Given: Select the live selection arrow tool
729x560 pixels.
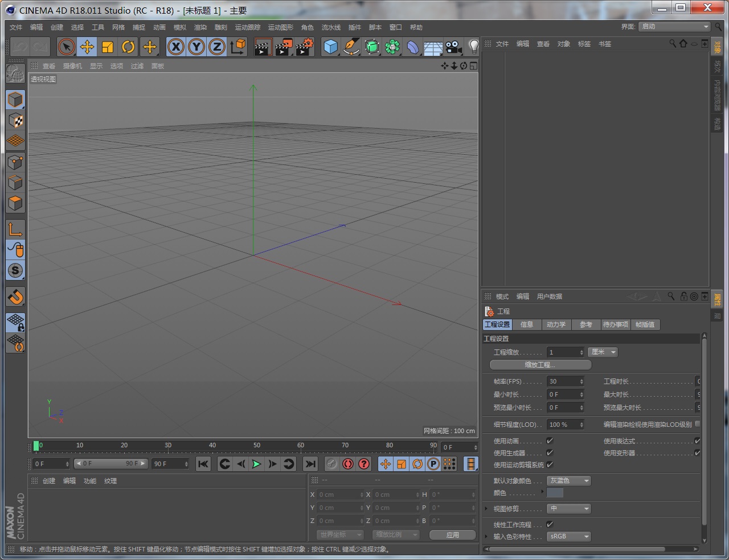Looking at the screenshot, I should tap(66, 47).
